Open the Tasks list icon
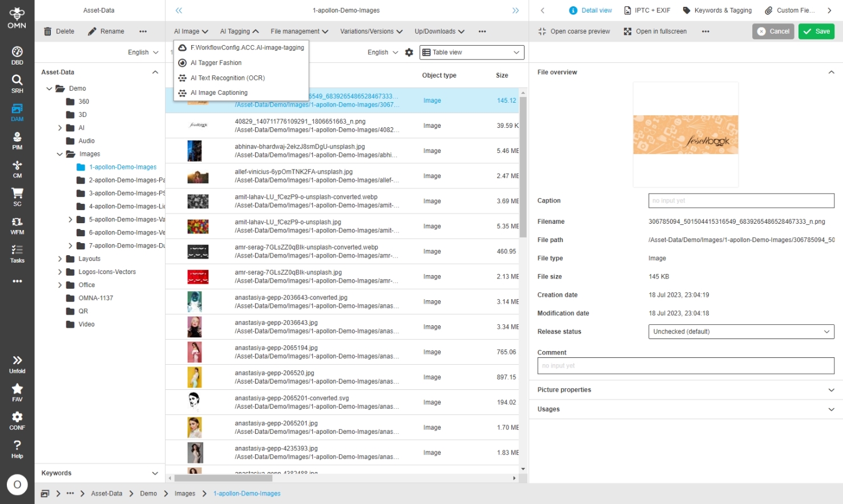Viewport: 843px width, 504px height. [x=17, y=253]
